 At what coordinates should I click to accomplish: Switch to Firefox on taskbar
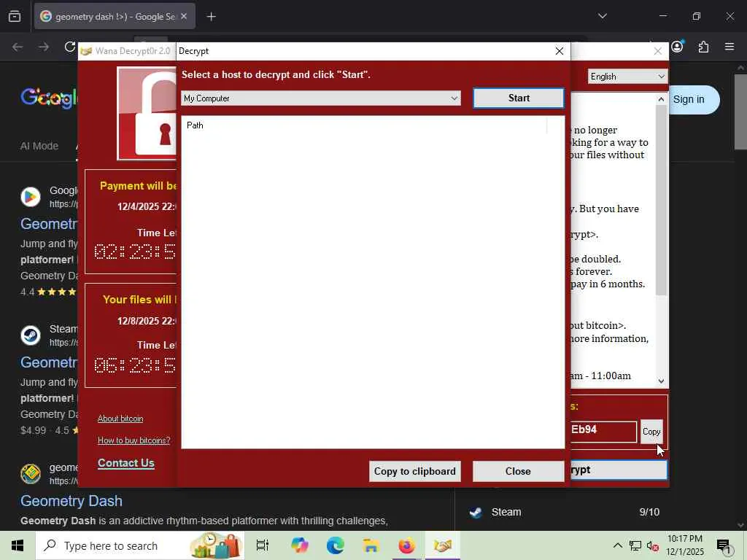(406, 545)
